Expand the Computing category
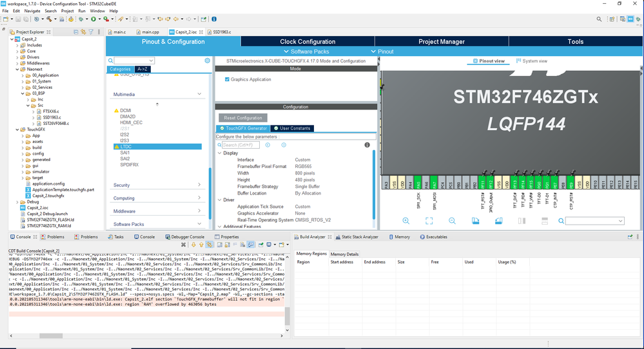Viewport: 644px width, 349px height. coord(199,198)
